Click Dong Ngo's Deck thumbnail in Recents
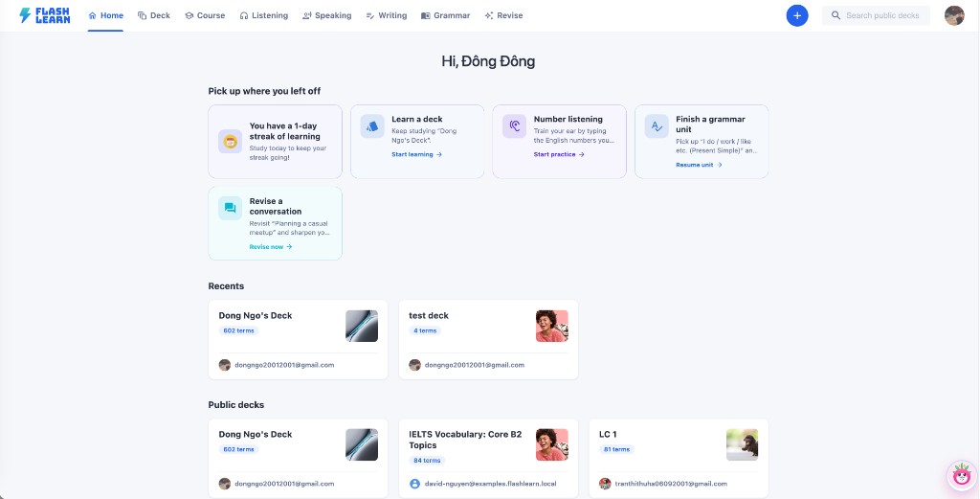The width and height of the screenshot is (980, 499). point(362,326)
